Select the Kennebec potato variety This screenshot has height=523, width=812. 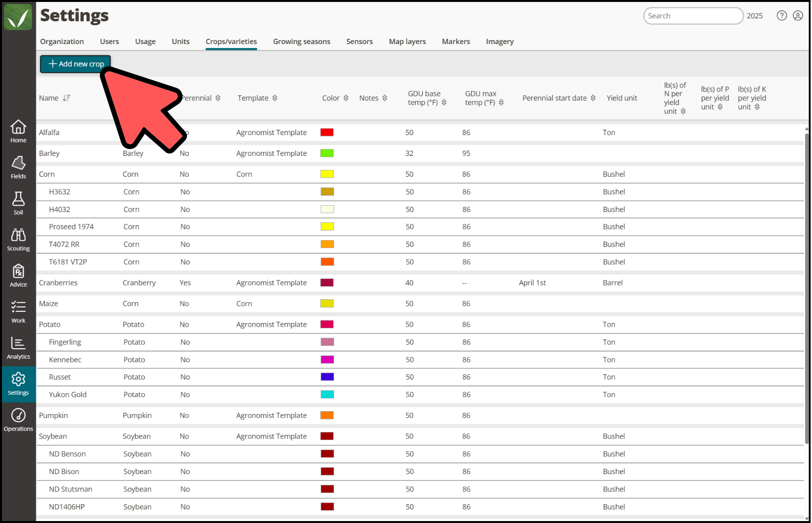tap(65, 360)
